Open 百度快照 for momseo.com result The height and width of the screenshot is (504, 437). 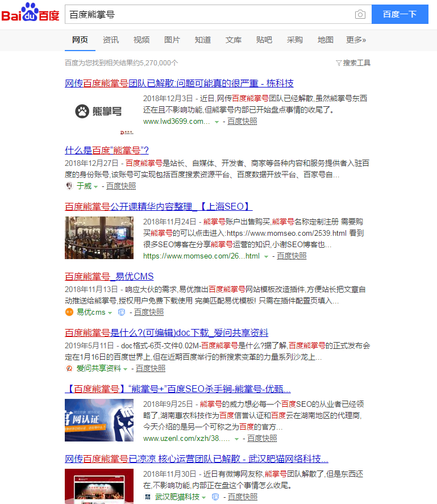(292, 256)
